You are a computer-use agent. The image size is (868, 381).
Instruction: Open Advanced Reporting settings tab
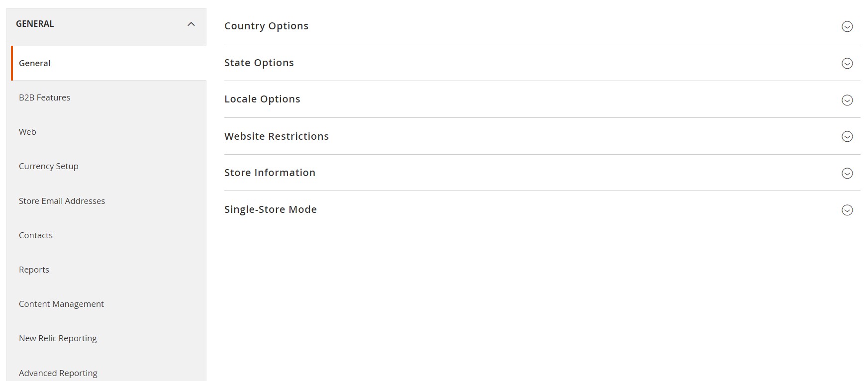click(x=58, y=373)
